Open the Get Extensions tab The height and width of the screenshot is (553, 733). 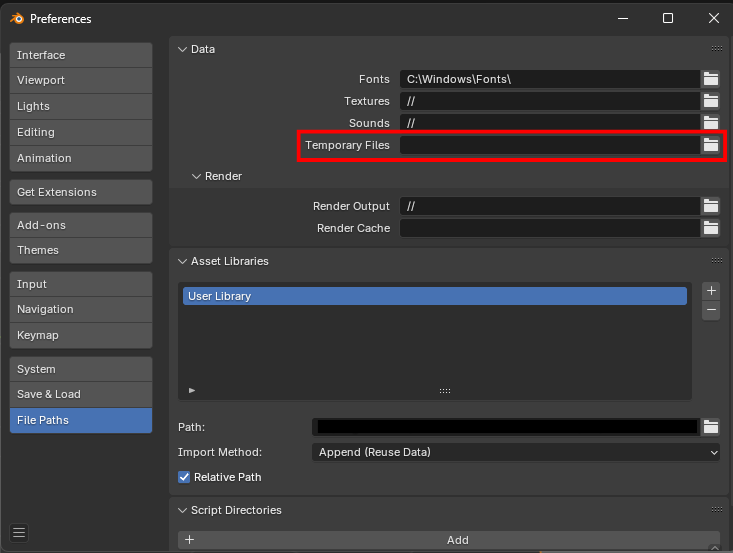point(81,192)
